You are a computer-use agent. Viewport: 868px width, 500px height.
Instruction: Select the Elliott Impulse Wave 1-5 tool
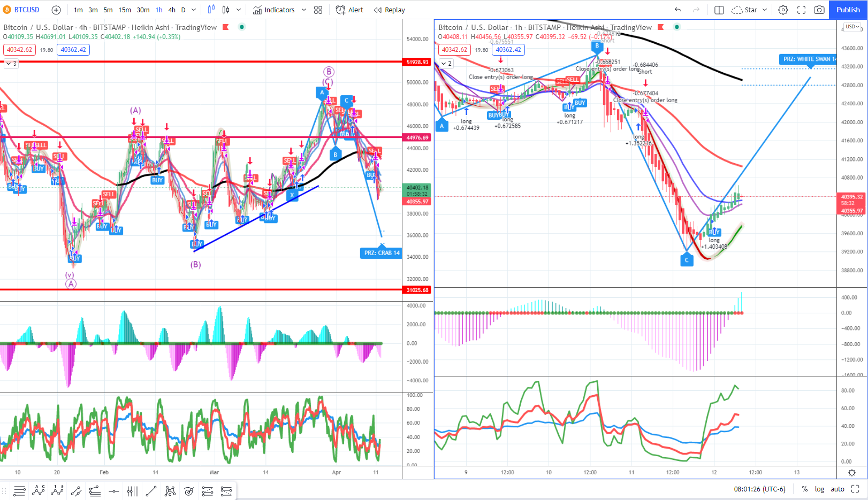57,490
